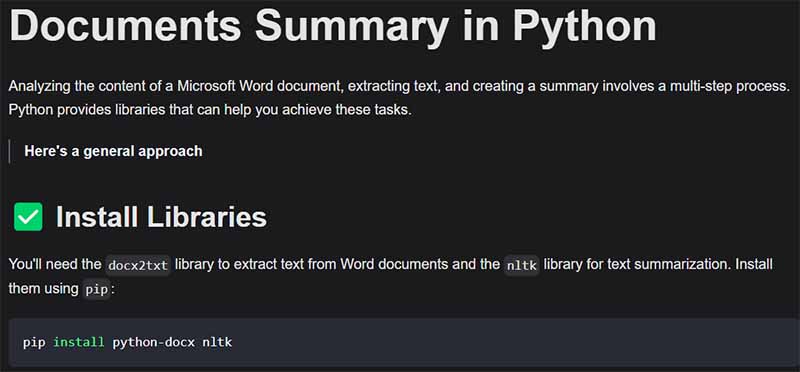Screen dimensions: 800x372
Task: Click the word Libraries in the heading
Action: coord(207,217)
